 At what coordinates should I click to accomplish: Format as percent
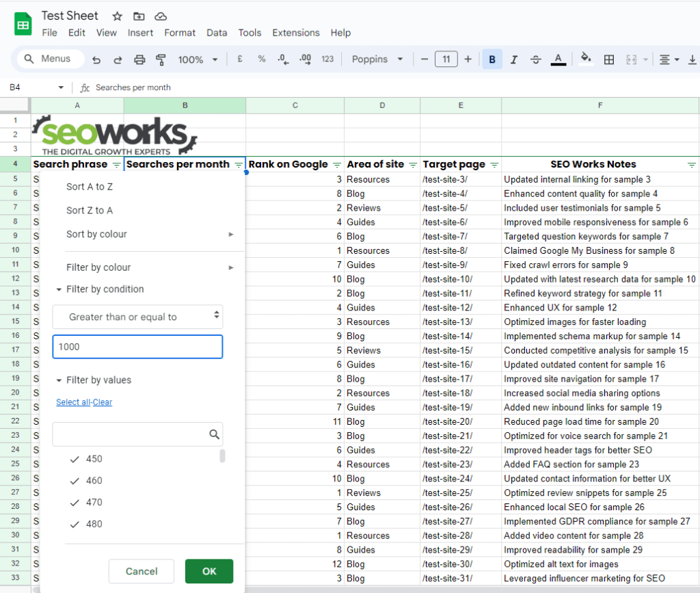[262, 59]
